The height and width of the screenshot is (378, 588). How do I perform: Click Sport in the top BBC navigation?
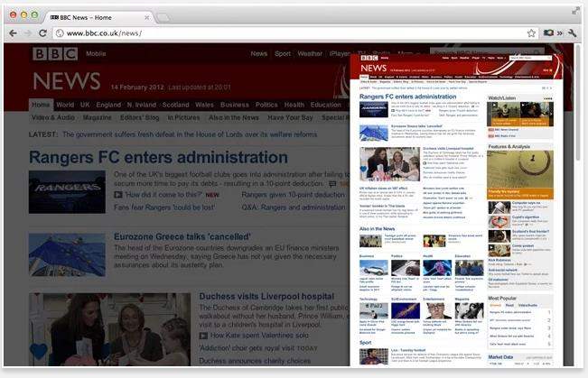pos(283,53)
